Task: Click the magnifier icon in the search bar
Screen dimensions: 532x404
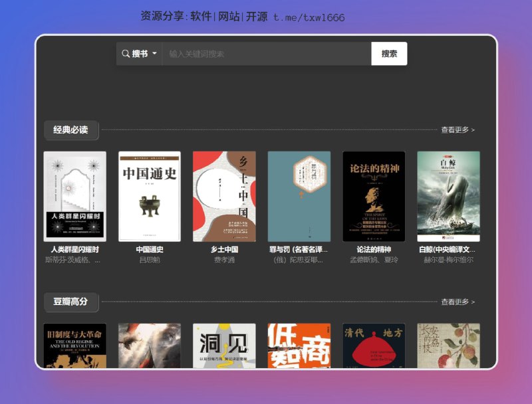Action: point(126,54)
